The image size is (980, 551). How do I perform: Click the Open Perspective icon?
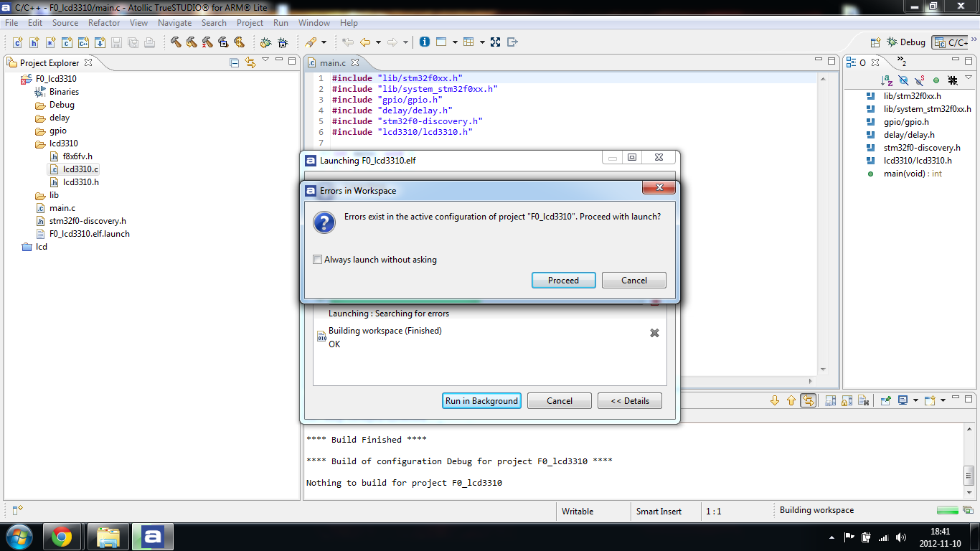[x=875, y=42]
